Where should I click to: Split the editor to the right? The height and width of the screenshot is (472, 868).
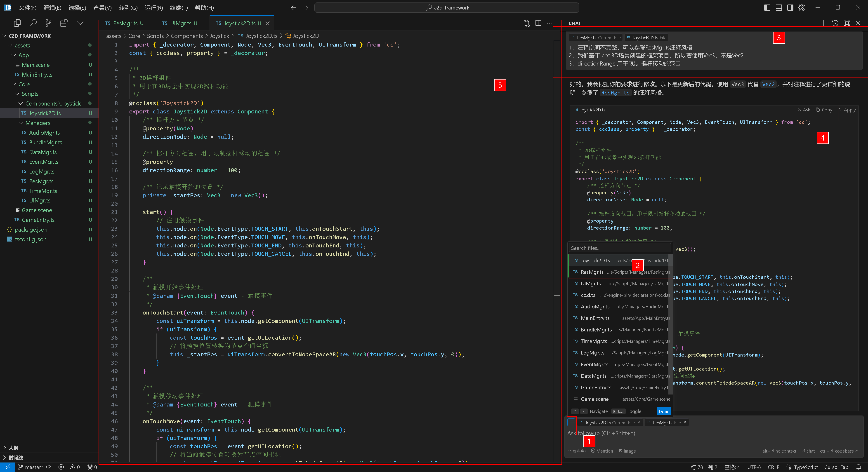click(538, 23)
